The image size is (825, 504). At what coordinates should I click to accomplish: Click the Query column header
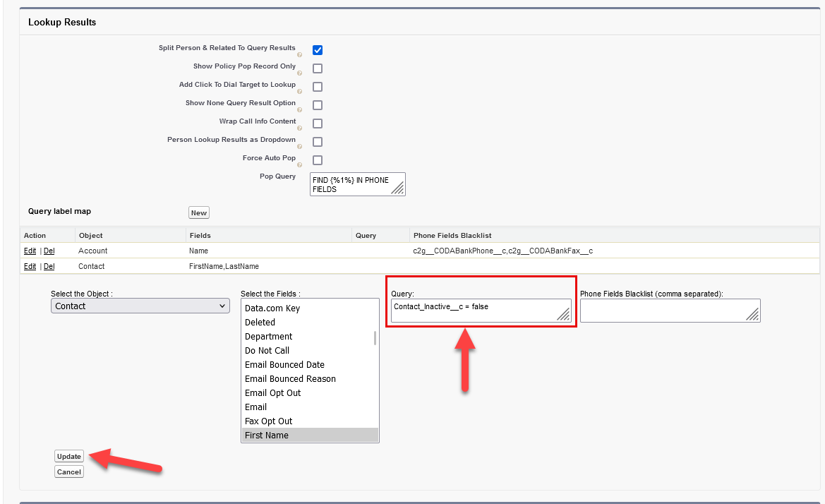(366, 236)
